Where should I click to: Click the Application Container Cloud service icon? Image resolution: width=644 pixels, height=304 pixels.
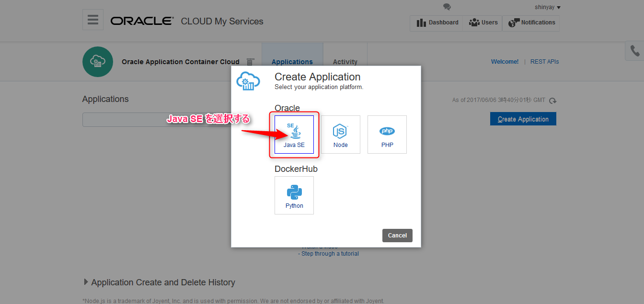click(98, 62)
